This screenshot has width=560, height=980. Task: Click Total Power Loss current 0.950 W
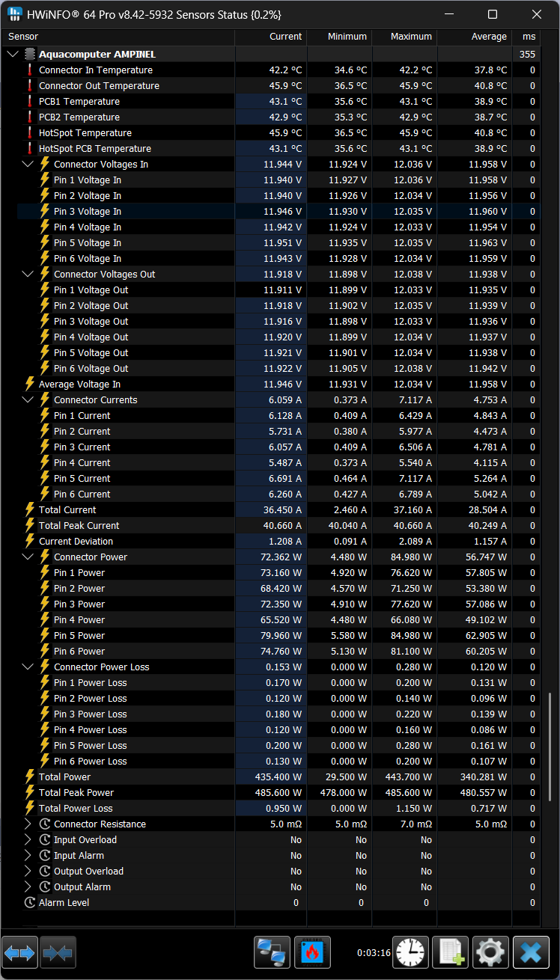click(x=284, y=808)
